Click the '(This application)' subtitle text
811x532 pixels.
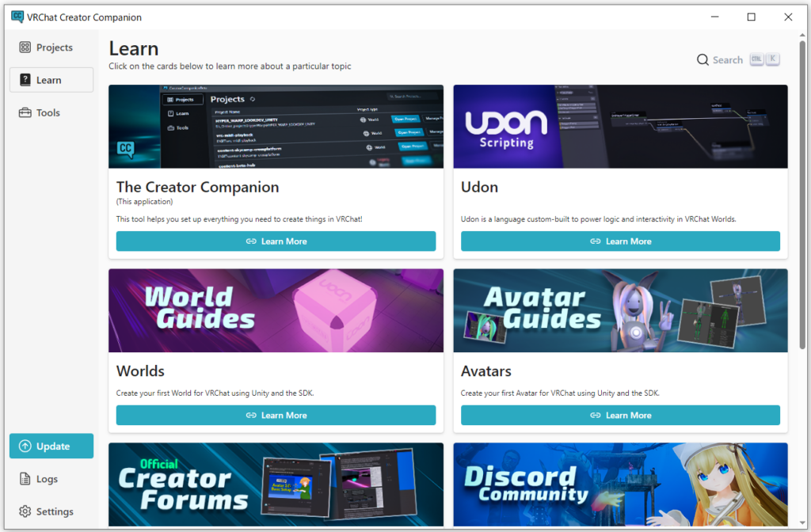(144, 202)
